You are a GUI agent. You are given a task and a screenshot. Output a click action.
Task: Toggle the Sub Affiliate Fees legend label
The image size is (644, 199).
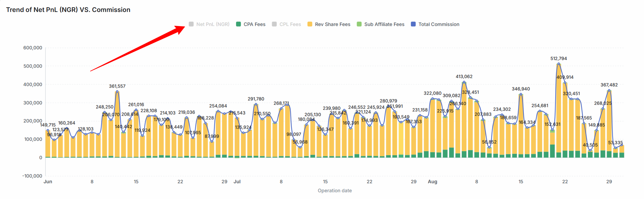[x=384, y=24]
